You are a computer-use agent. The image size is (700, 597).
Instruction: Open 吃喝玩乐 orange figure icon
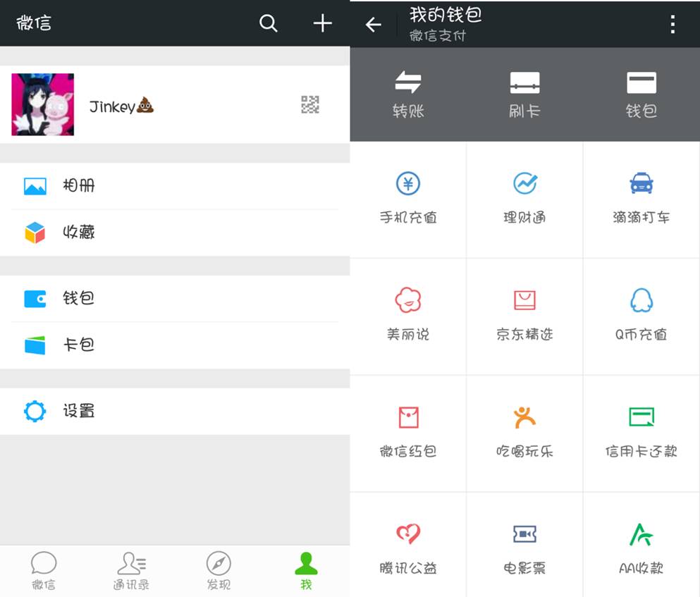(x=525, y=417)
